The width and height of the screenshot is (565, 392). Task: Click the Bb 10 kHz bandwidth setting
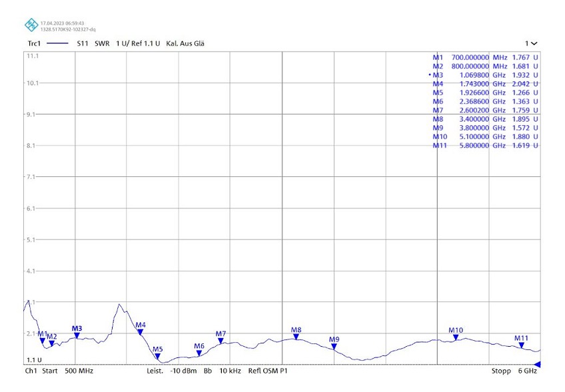pyautogui.click(x=223, y=371)
